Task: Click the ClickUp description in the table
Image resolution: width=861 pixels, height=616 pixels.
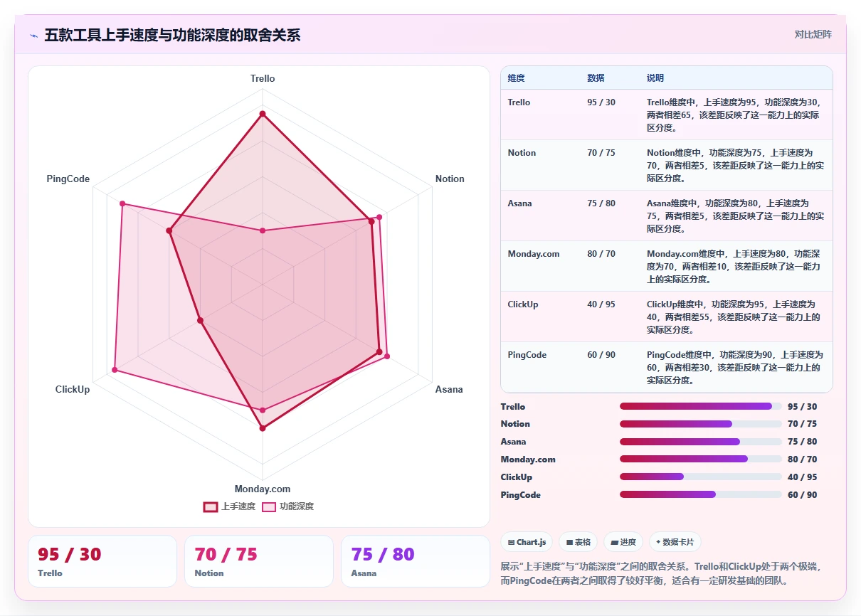Action: click(735, 317)
